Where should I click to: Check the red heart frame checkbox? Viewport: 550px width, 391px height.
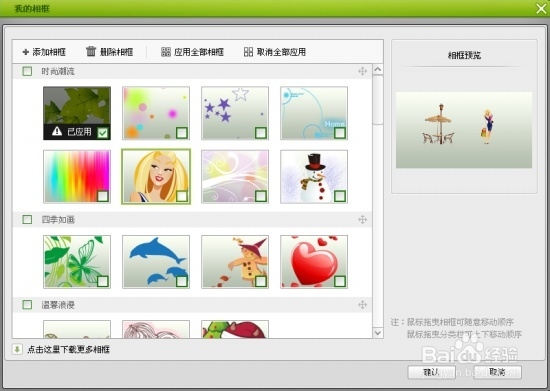(340, 281)
